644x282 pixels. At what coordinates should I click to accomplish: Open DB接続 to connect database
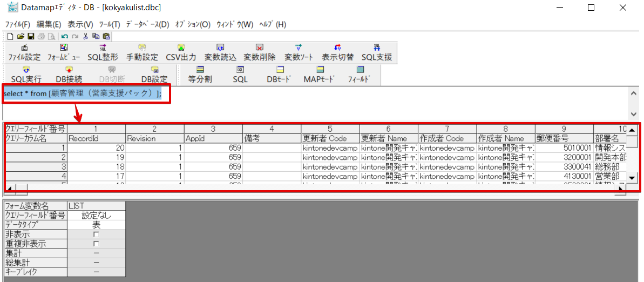pyautogui.click(x=69, y=75)
